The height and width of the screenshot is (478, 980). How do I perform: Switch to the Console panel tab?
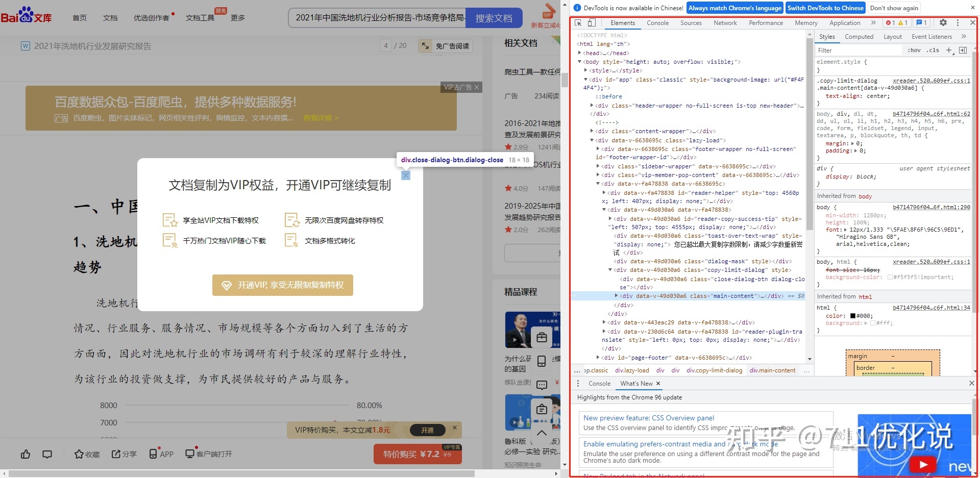657,23
